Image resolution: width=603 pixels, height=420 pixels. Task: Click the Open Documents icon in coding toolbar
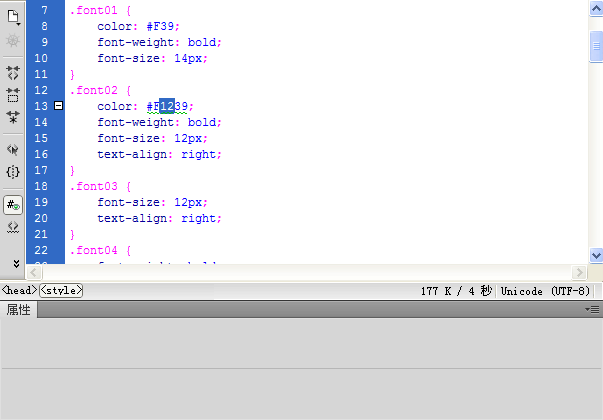(13, 16)
